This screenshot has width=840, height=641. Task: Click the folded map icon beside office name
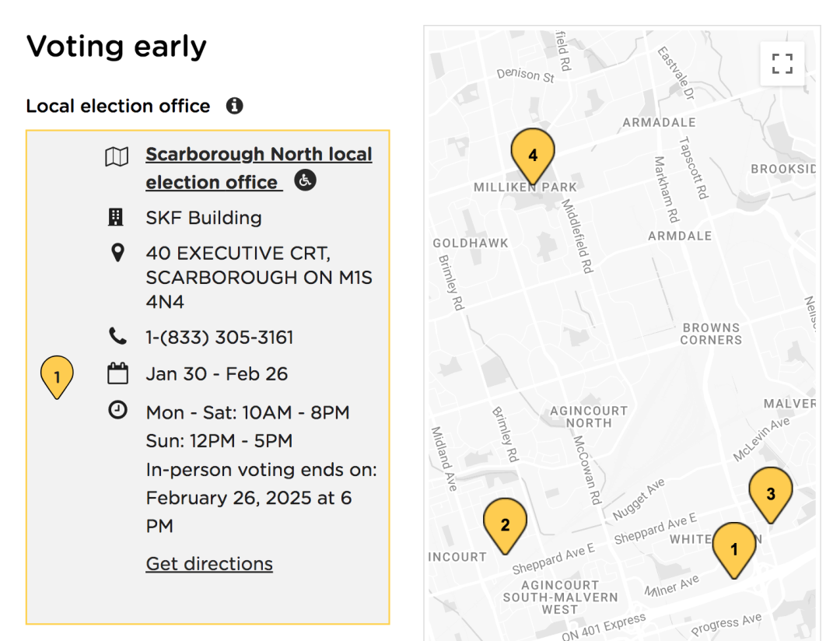tap(117, 156)
